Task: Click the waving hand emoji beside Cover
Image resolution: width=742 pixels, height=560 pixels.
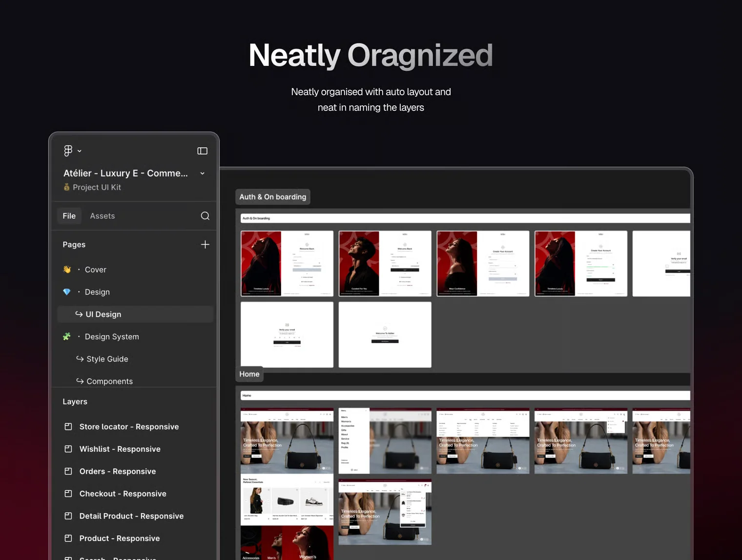Action: [67, 269]
